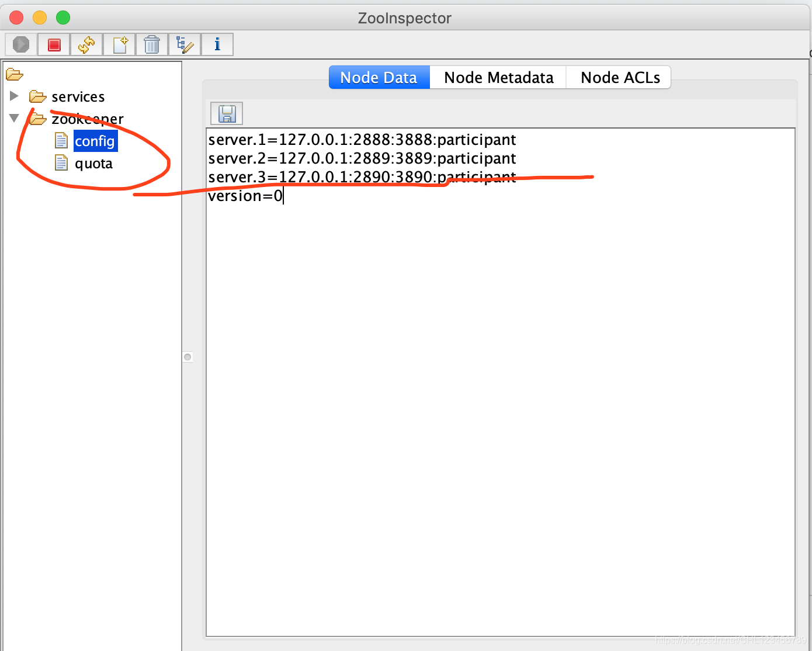Image resolution: width=812 pixels, height=651 pixels.
Task: Expand the services tree node
Action: click(x=14, y=96)
